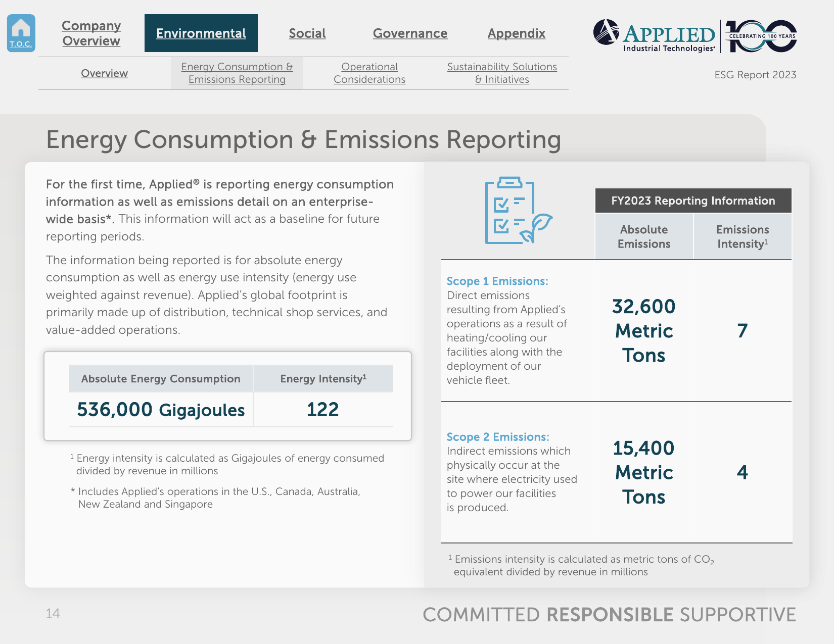
Task: Click the Scope 2 description starting "Indirect emissions"
Action: 512,479
